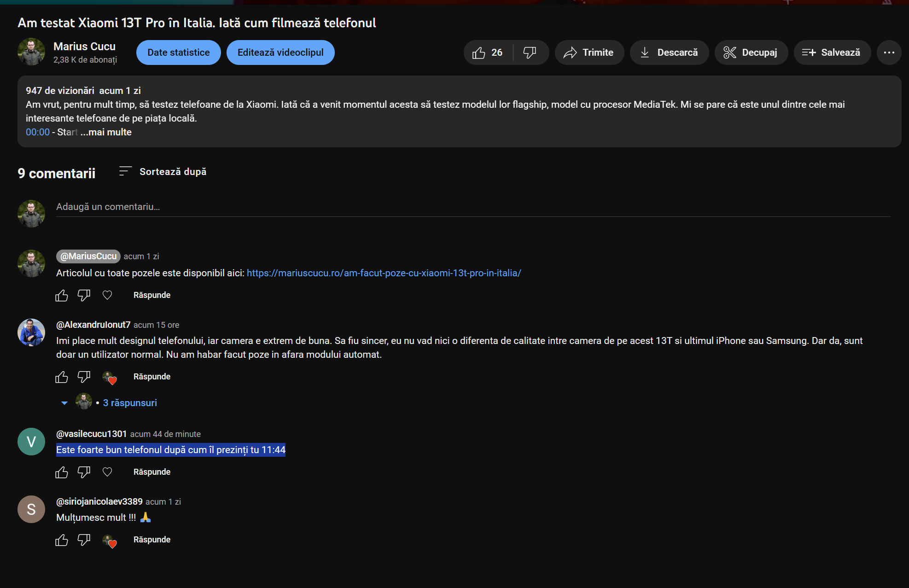Remove heart from @siriojanicolaev3389 comment
Viewport: 909px width, 588px height.
click(x=110, y=541)
